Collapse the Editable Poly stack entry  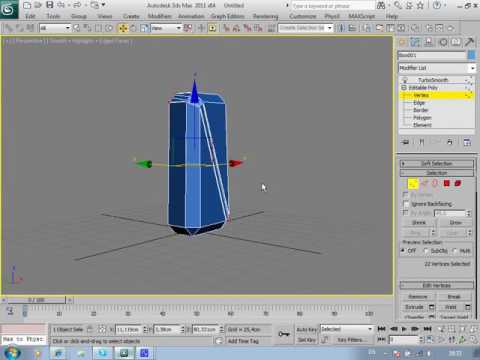[x=404, y=88]
